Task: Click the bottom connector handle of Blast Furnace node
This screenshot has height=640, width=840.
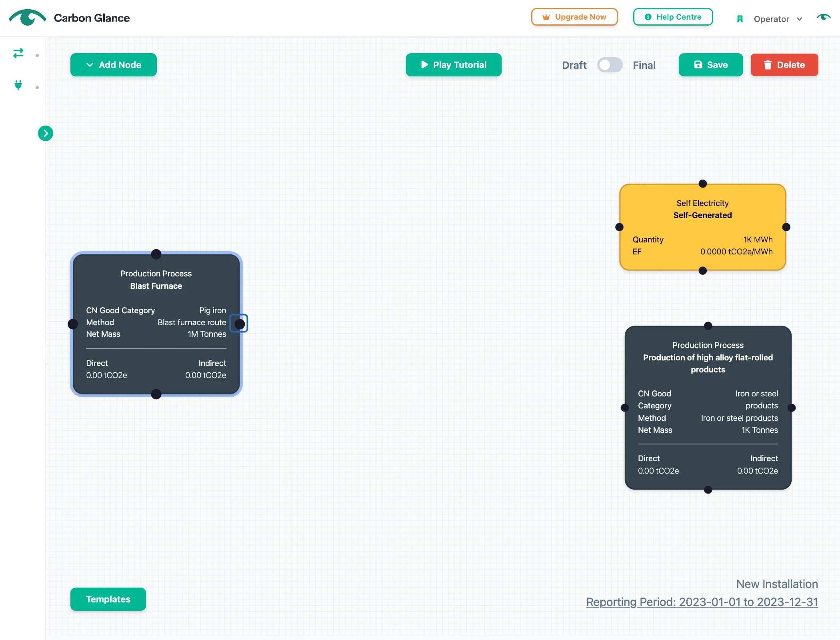Action: 156,394
